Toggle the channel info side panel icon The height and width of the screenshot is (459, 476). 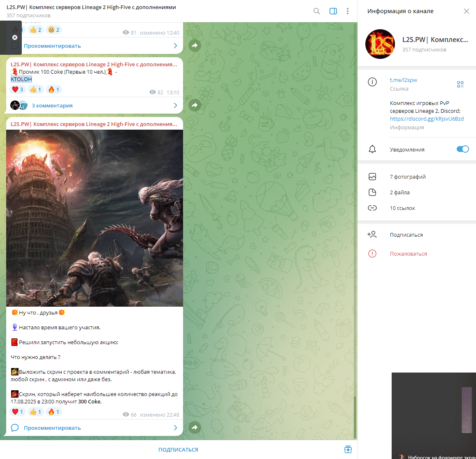tap(333, 11)
